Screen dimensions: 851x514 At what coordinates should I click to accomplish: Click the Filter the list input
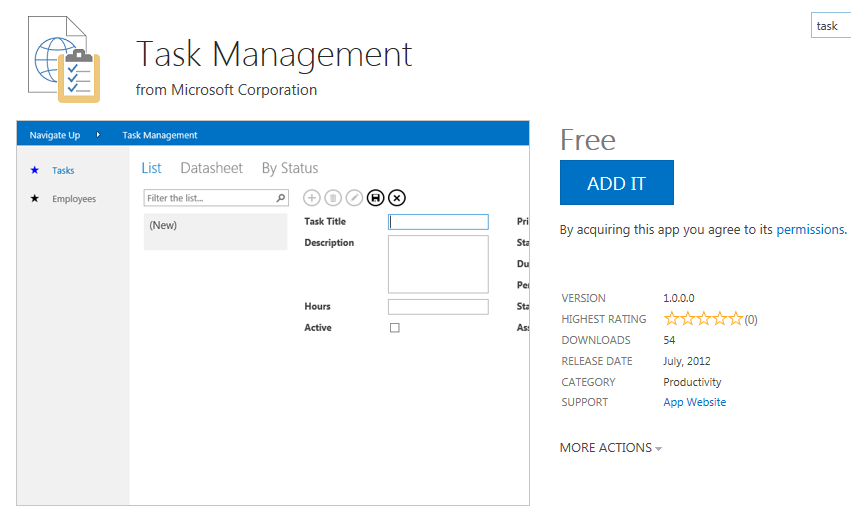[x=216, y=198]
